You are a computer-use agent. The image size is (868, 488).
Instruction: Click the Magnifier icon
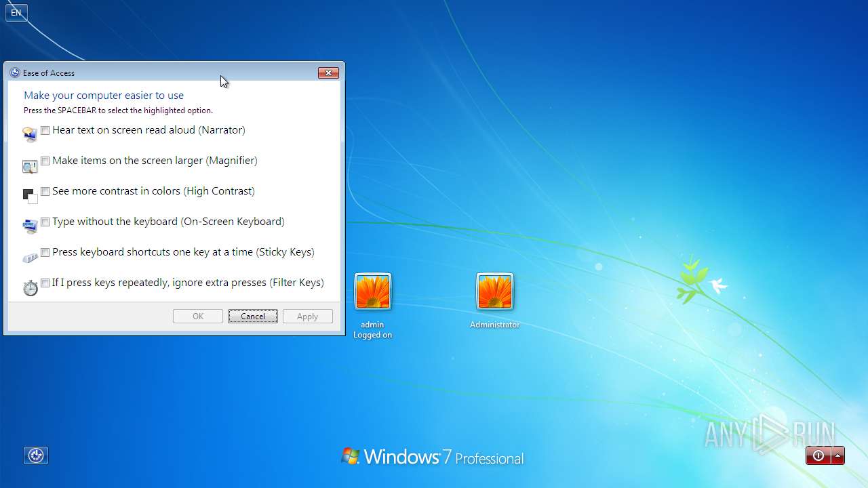point(30,165)
